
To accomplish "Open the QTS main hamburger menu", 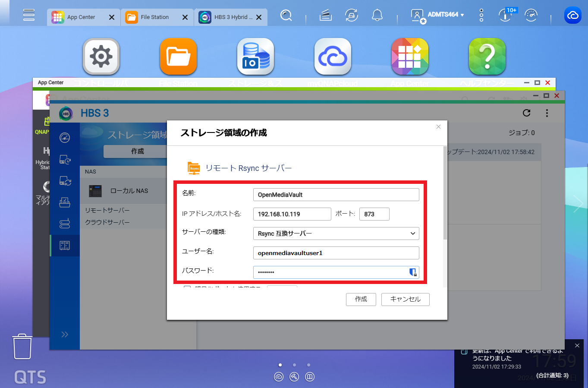I will tap(29, 15).
